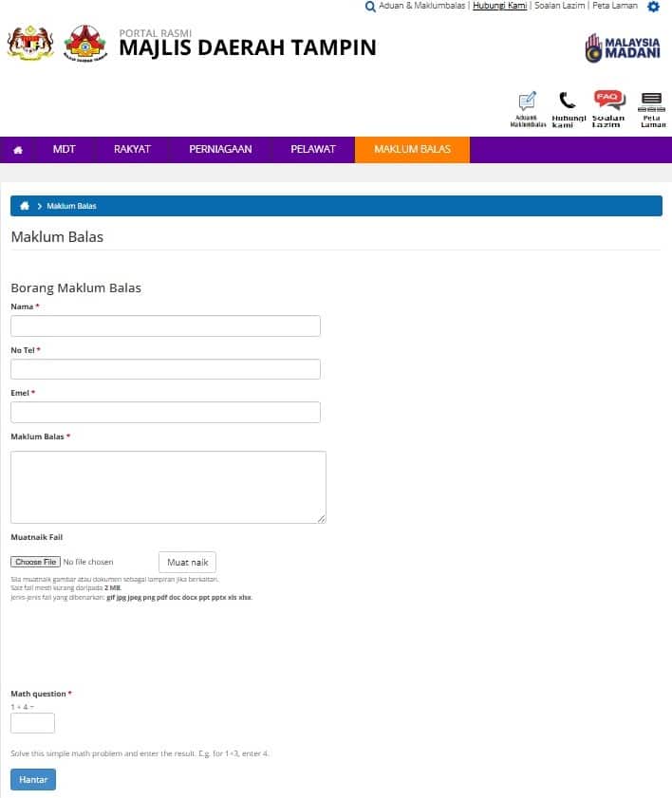Click the Aduan & Maklumbalas top link
672x798 pixels.
tap(422, 6)
